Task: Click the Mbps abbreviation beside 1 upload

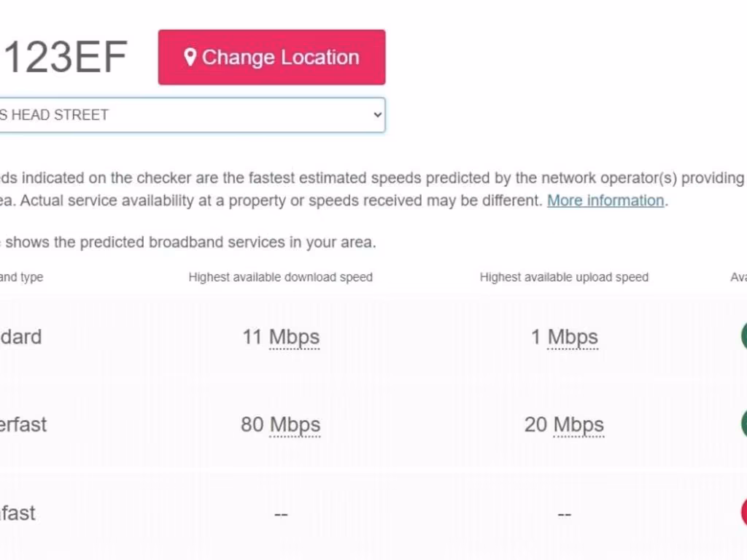Action: pos(573,338)
